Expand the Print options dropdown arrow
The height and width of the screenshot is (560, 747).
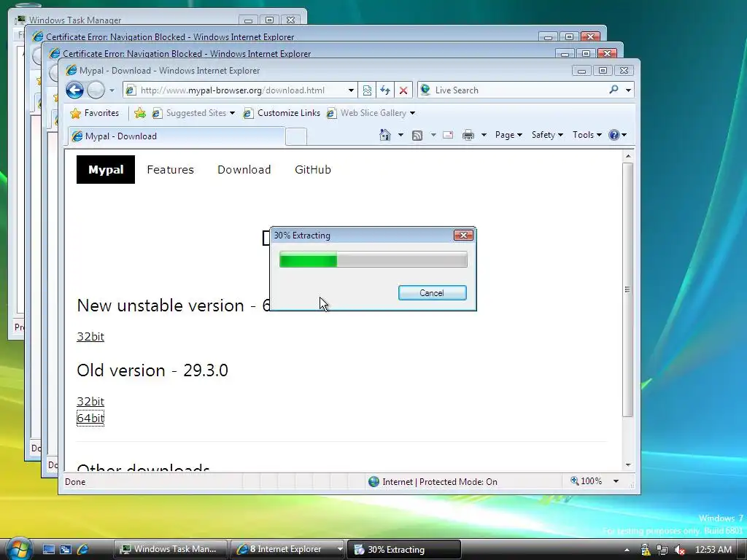coord(484,135)
